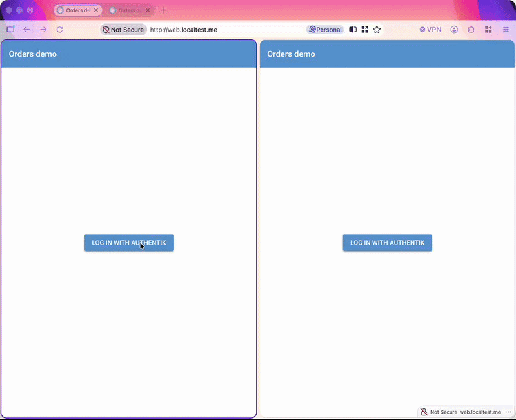Click the Not Secure status icon at bottom right

click(x=424, y=412)
